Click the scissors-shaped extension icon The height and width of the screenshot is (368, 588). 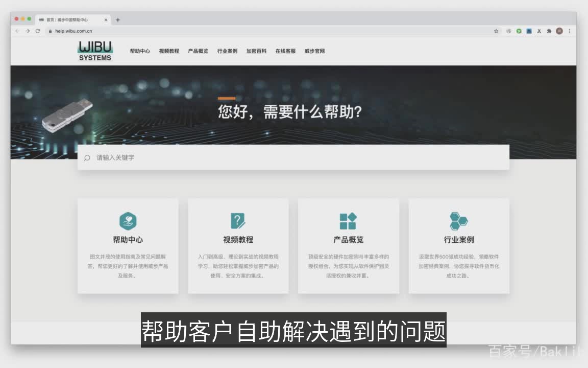click(539, 31)
